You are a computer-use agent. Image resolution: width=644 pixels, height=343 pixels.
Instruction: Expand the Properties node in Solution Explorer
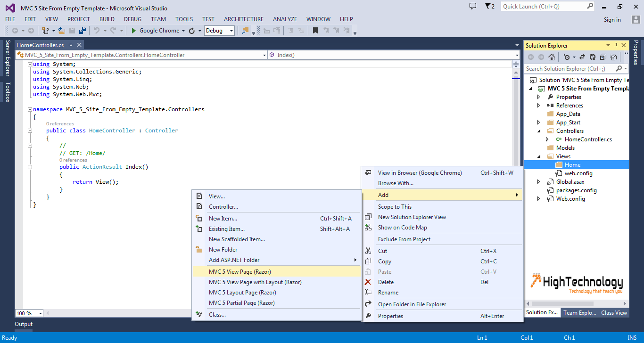[539, 97]
